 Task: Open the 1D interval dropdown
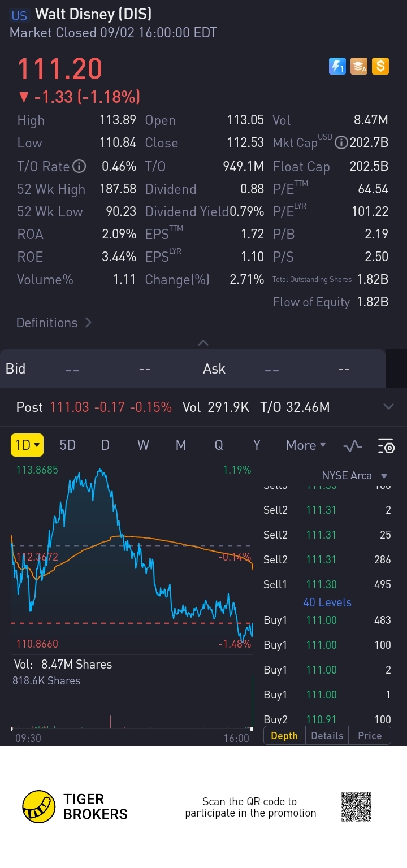click(x=27, y=445)
